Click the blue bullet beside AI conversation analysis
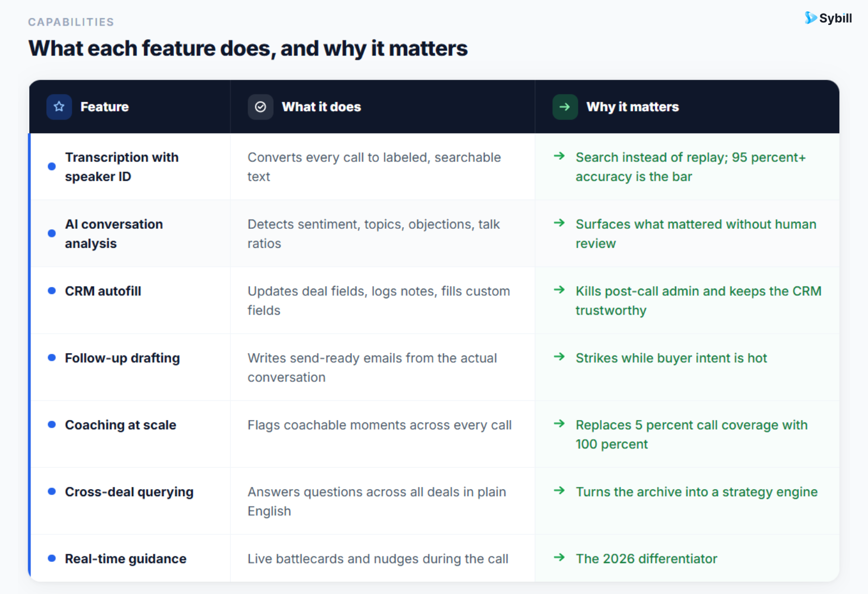The image size is (868, 594). pos(52,233)
